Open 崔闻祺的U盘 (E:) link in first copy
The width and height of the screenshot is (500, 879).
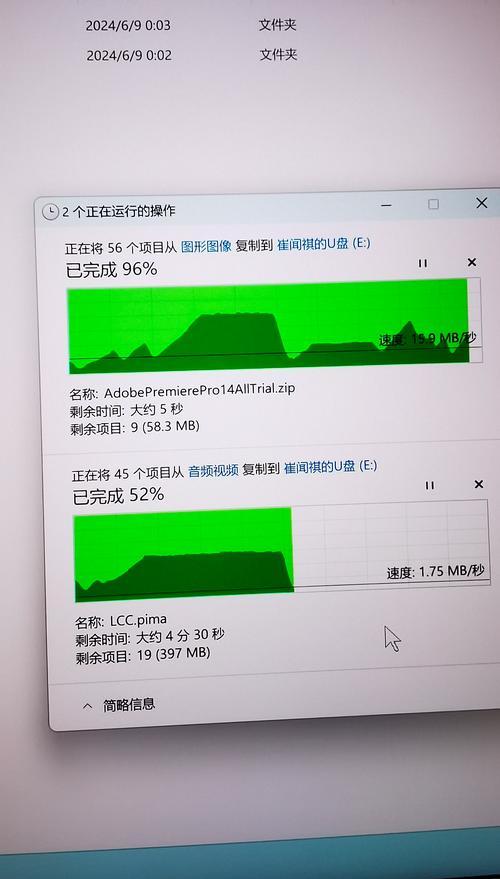coord(323,243)
